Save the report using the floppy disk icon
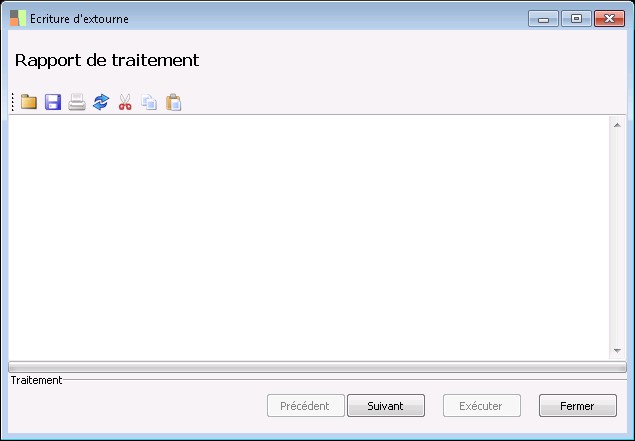 [x=53, y=102]
